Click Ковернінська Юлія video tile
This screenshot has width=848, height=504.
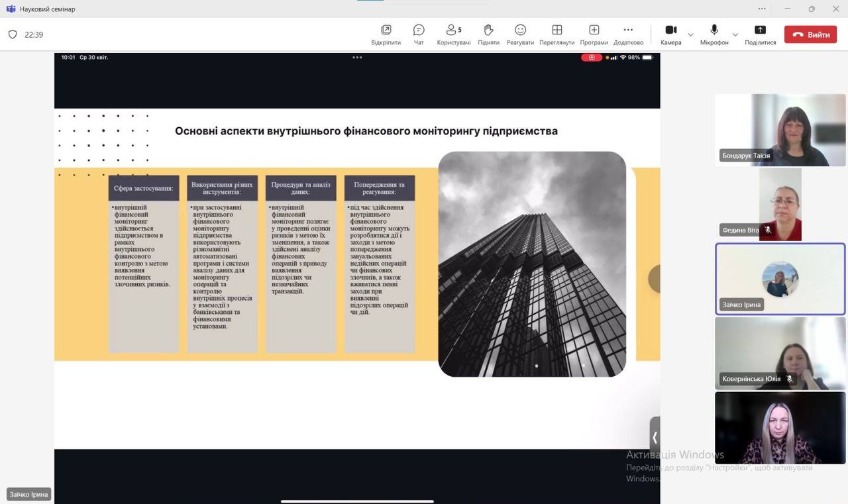(x=780, y=354)
